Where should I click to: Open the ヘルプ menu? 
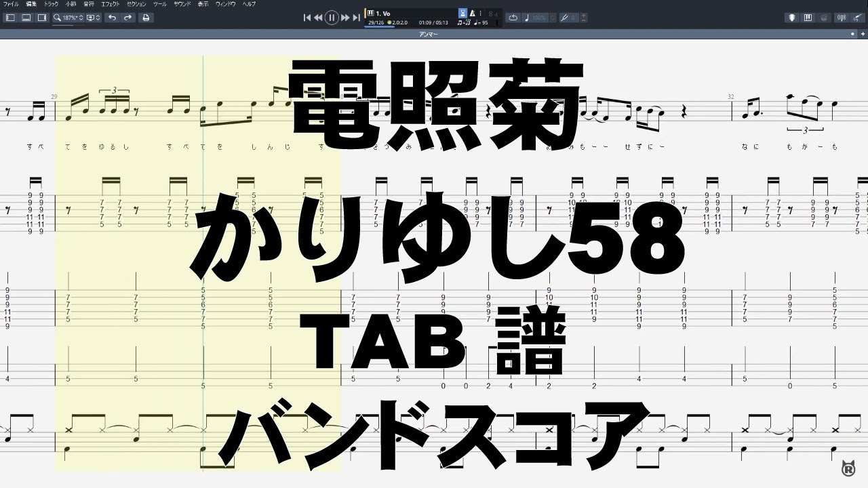pos(250,4)
